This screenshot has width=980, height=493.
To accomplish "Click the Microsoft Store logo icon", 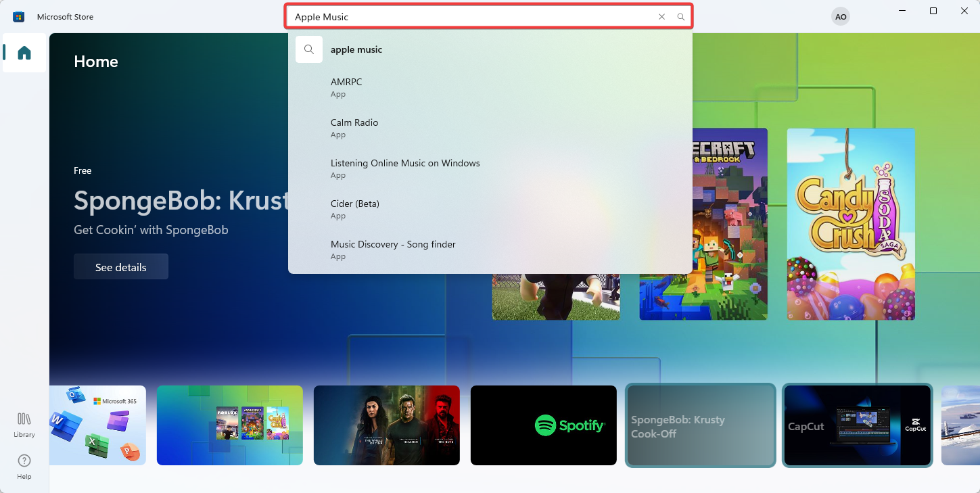I will click(19, 17).
